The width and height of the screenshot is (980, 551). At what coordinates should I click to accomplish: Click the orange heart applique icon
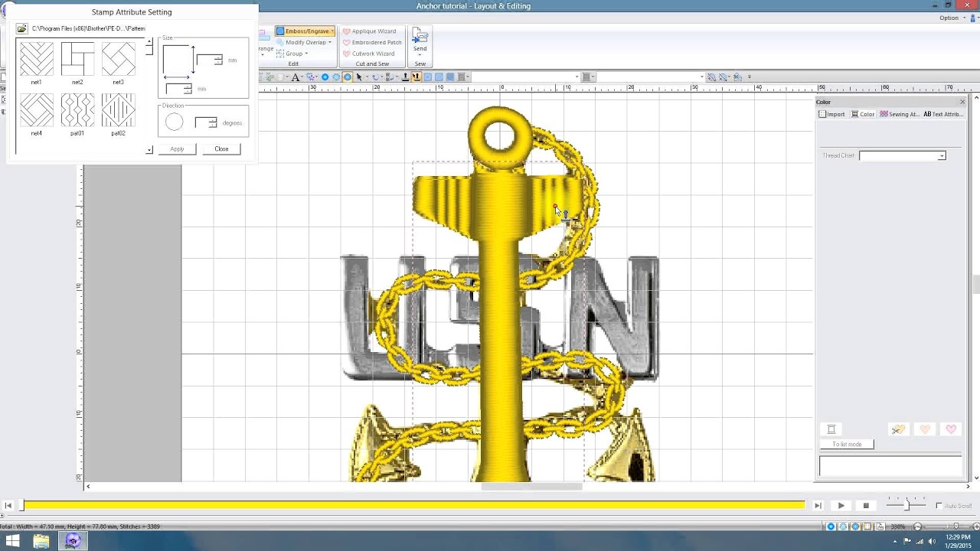(925, 429)
